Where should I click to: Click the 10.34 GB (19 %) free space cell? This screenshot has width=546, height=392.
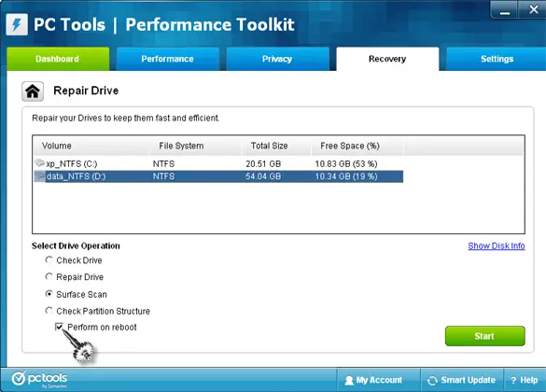pos(346,176)
